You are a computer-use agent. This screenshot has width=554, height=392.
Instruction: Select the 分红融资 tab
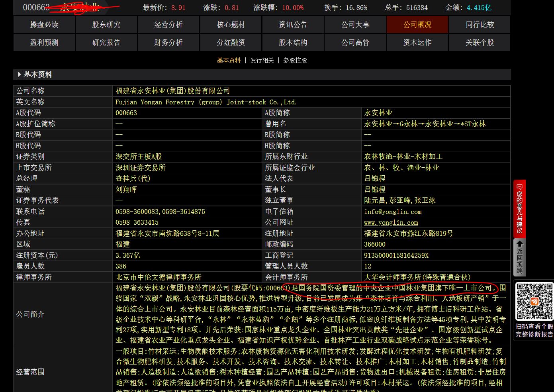click(x=231, y=43)
